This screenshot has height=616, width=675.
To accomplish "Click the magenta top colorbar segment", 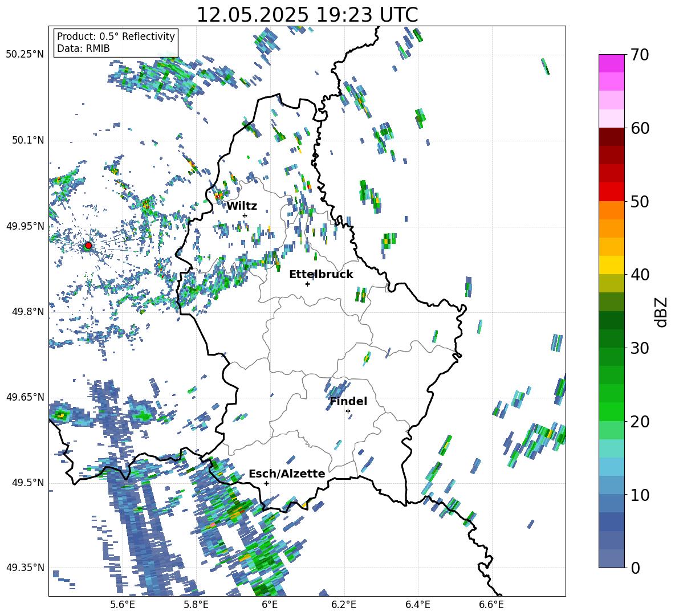I will click(x=612, y=63).
